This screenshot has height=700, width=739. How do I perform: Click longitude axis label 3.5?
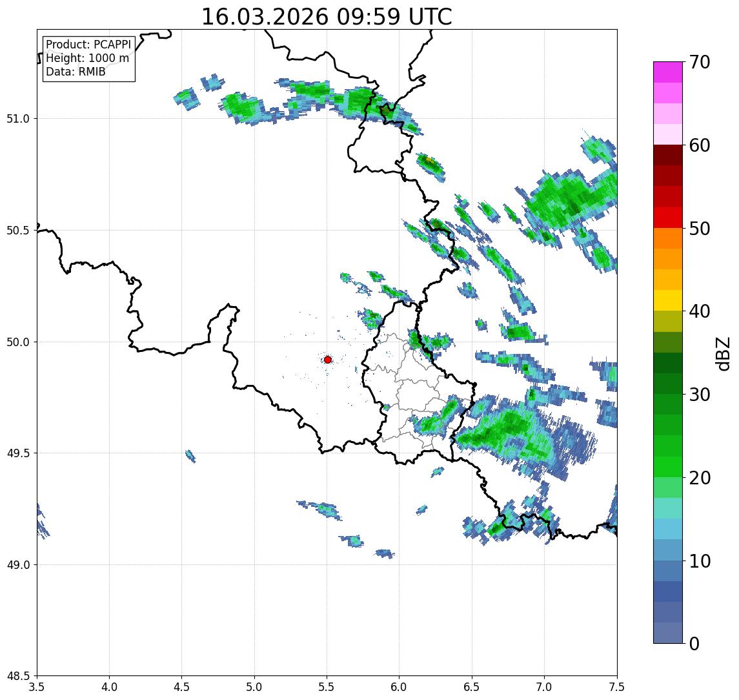tap(37, 686)
